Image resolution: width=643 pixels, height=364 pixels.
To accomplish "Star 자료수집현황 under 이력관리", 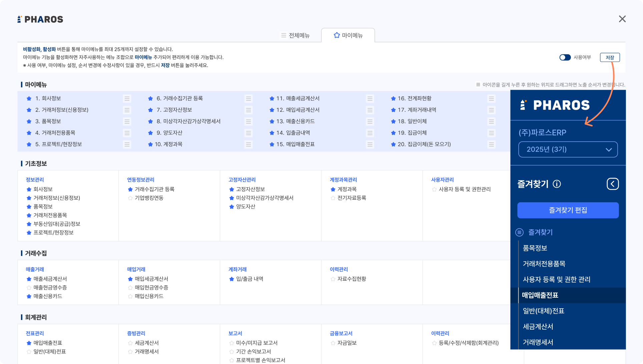I will click(x=333, y=279).
